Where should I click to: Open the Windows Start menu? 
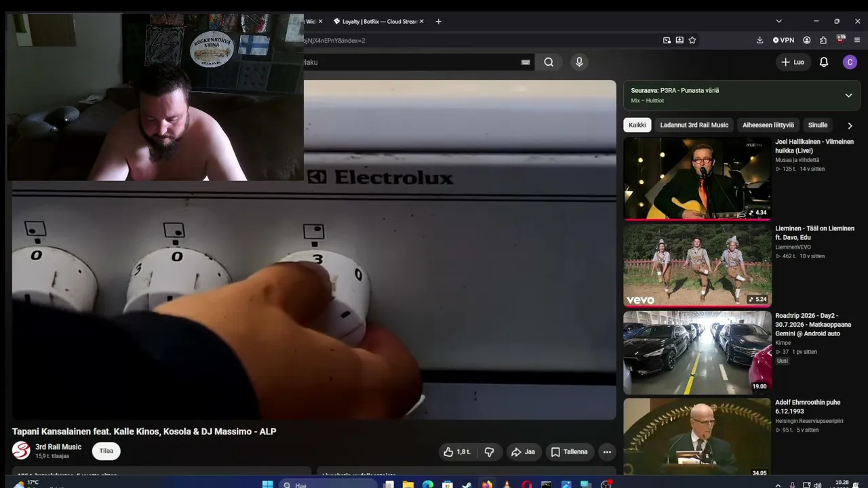coord(267,485)
